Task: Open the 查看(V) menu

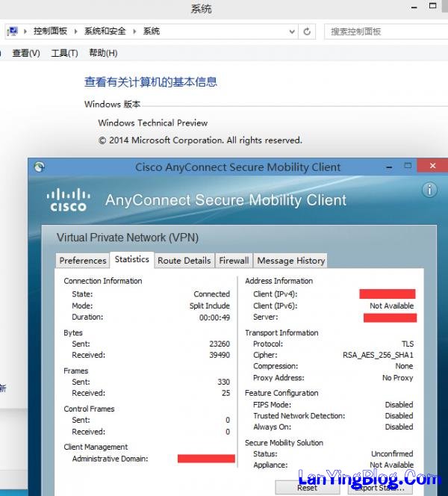Action: (26, 53)
